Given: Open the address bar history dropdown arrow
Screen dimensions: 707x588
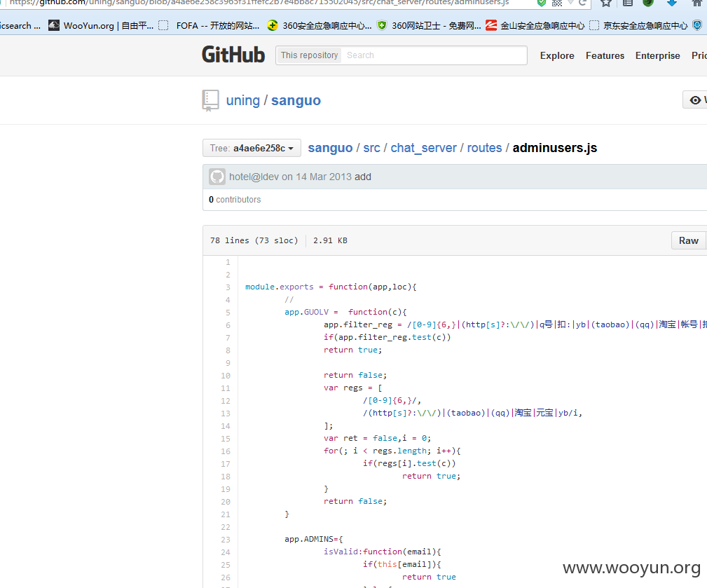Looking at the screenshot, I should pyautogui.click(x=570, y=3).
